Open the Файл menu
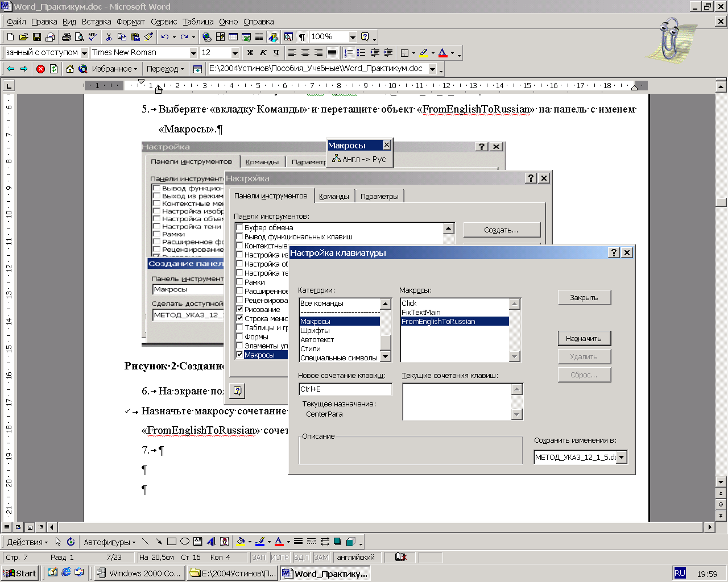This screenshot has width=728, height=582. coord(16,22)
